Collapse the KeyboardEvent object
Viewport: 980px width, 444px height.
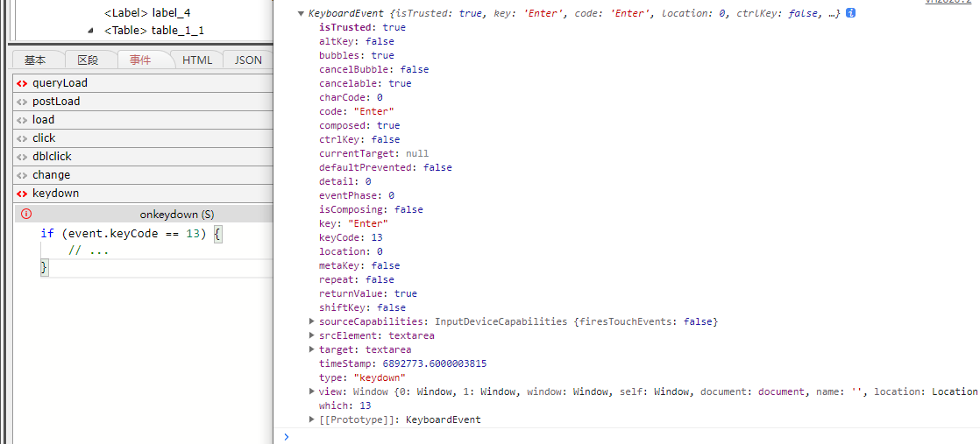coord(302,13)
